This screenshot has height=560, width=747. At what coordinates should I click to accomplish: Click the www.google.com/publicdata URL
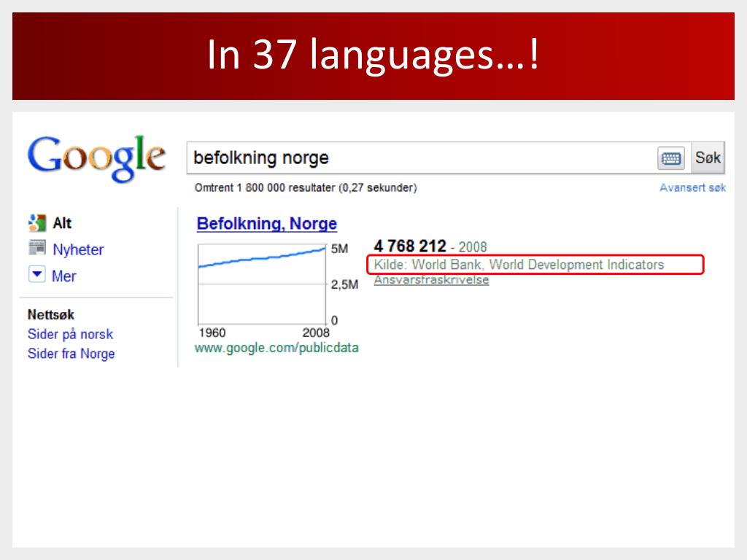coord(276,348)
